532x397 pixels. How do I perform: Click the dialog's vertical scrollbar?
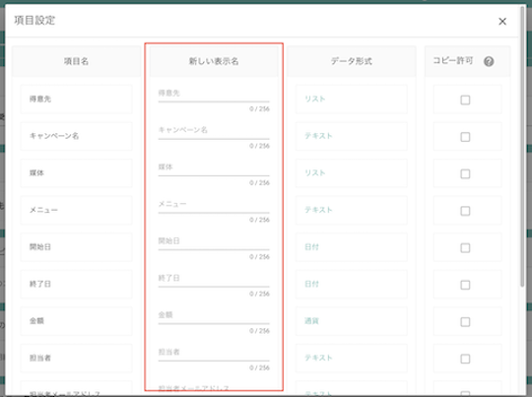pos(522,148)
